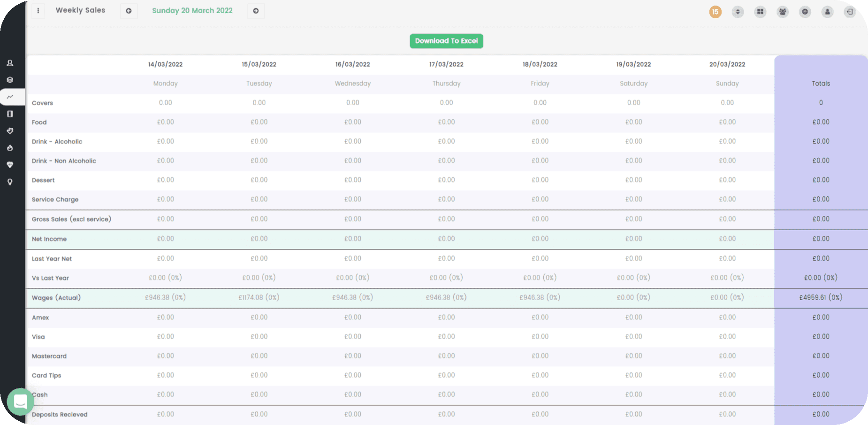The image size is (868, 425).
Task: Click the Monday day label
Action: click(166, 84)
